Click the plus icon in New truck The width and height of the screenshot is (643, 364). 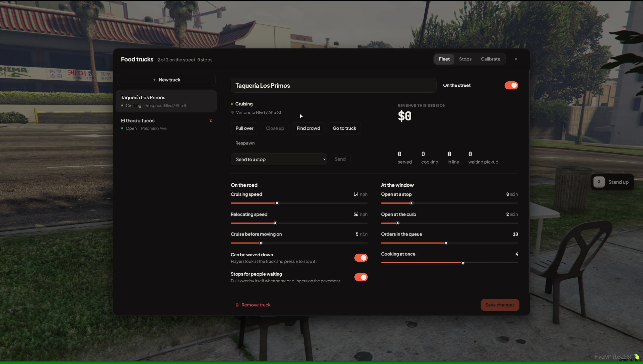154,80
